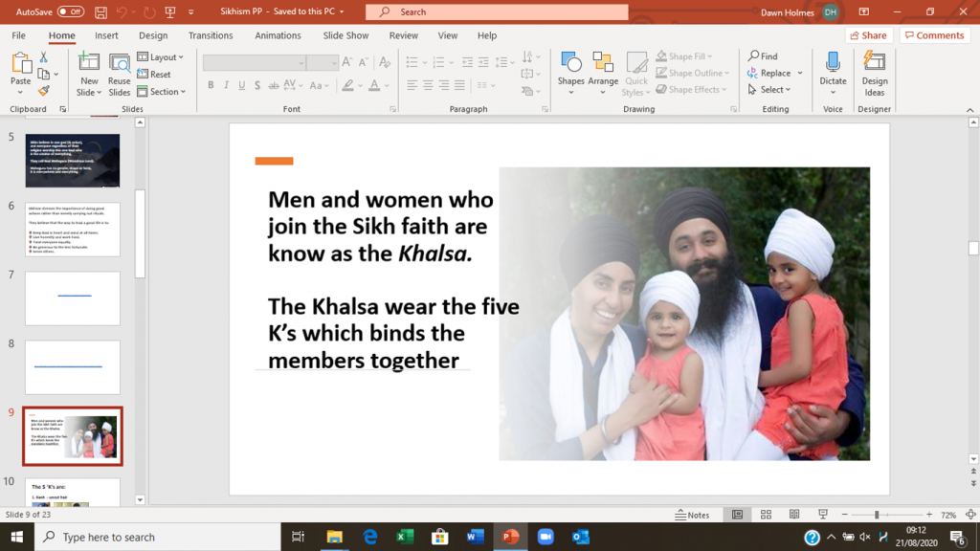Open the Transitions tab
The width and height of the screenshot is (980, 551).
pyautogui.click(x=211, y=35)
